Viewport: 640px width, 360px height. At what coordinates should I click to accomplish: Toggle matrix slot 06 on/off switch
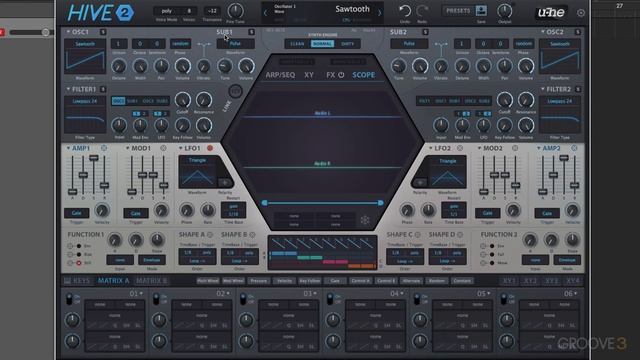[x=504, y=299]
